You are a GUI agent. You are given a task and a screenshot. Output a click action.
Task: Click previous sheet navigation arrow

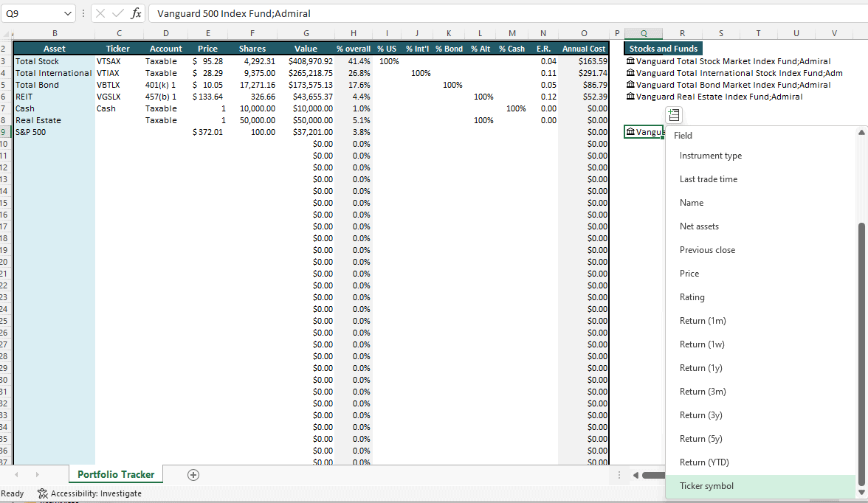[x=16, y=475]
